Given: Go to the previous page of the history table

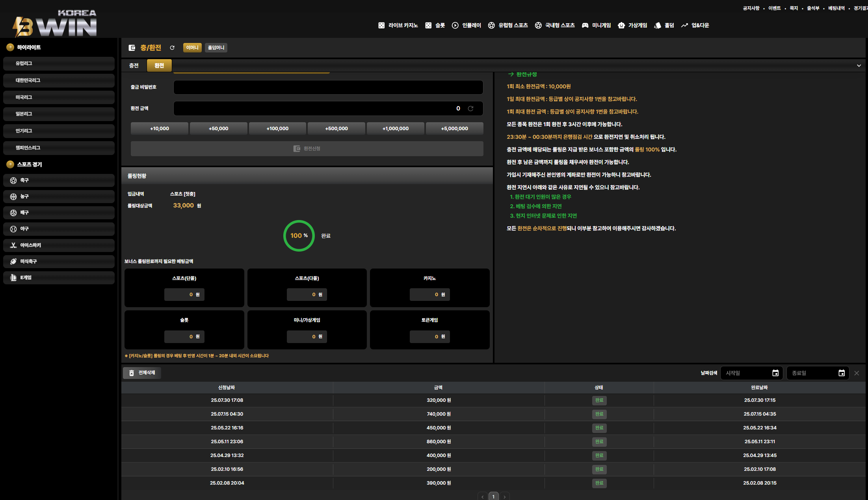Looking at the screenshot, I should pos(482,496).
